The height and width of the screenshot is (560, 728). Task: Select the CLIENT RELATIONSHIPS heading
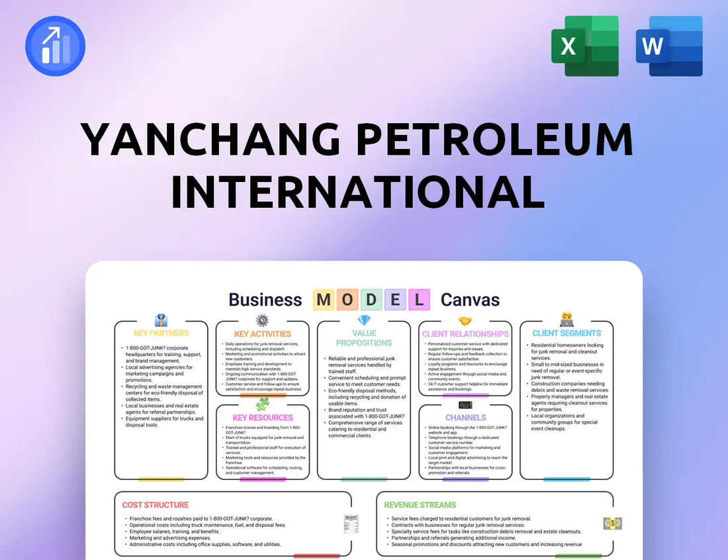coord(465,334)
